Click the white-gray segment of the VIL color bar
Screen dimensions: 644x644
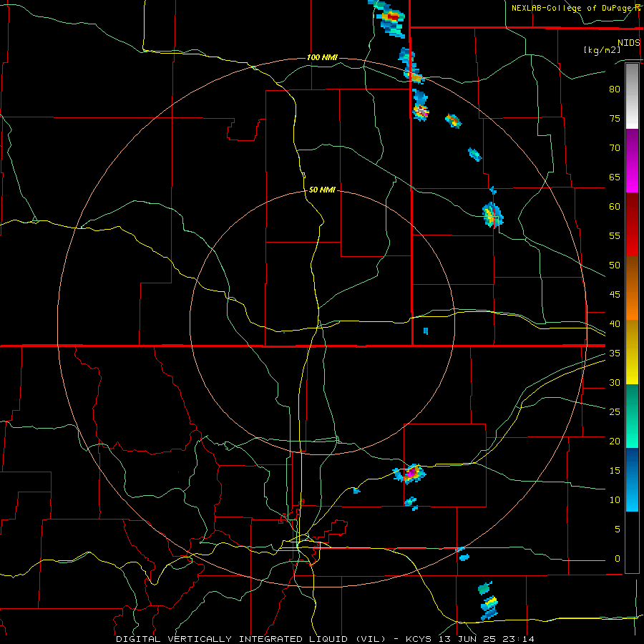pos(632,96)
